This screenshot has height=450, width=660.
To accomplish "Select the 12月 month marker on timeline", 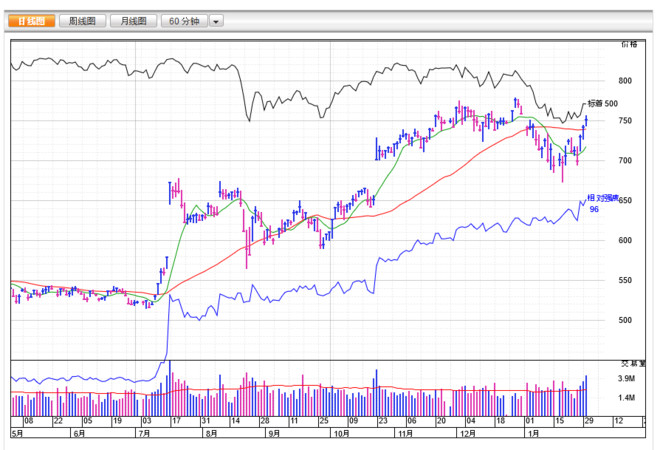I will point(468,433).
